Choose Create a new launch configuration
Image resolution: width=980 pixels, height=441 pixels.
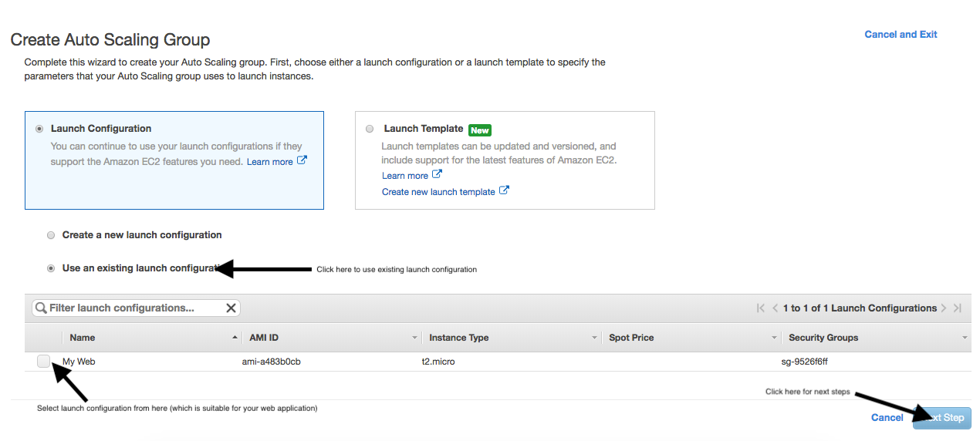[51, 235]
